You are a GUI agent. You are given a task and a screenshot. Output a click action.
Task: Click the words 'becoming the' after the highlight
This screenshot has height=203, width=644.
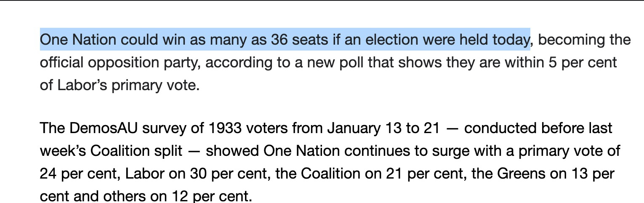click(x=584, y=40)
